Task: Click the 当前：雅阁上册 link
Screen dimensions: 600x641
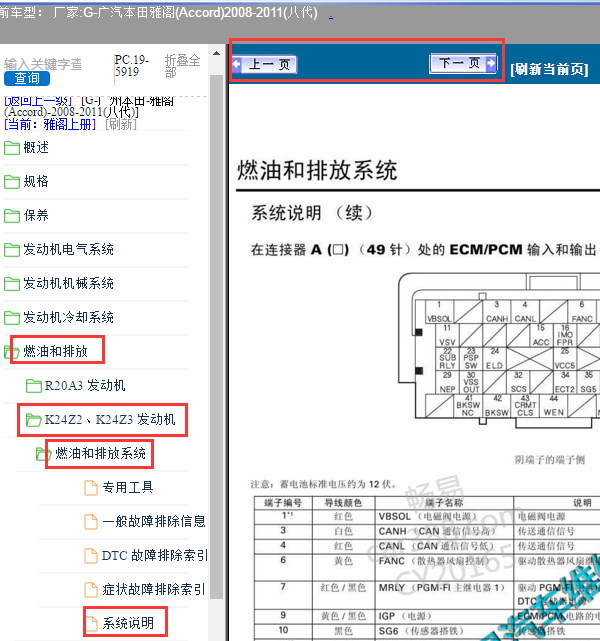Action: [x=50, y=124]
